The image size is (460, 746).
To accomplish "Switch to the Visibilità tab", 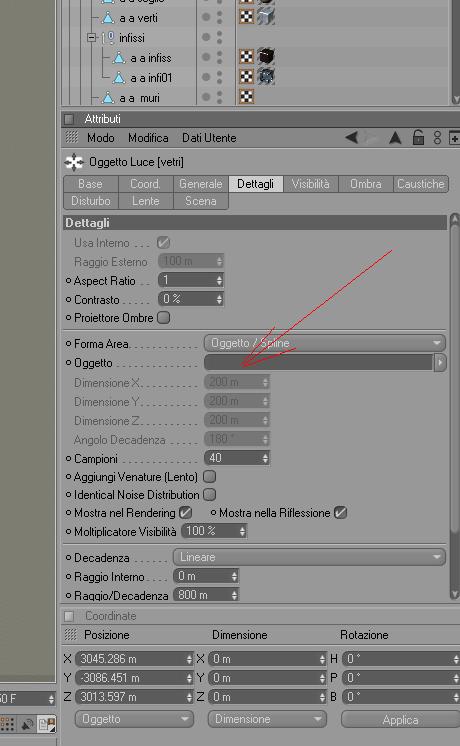I will (311, 184).
